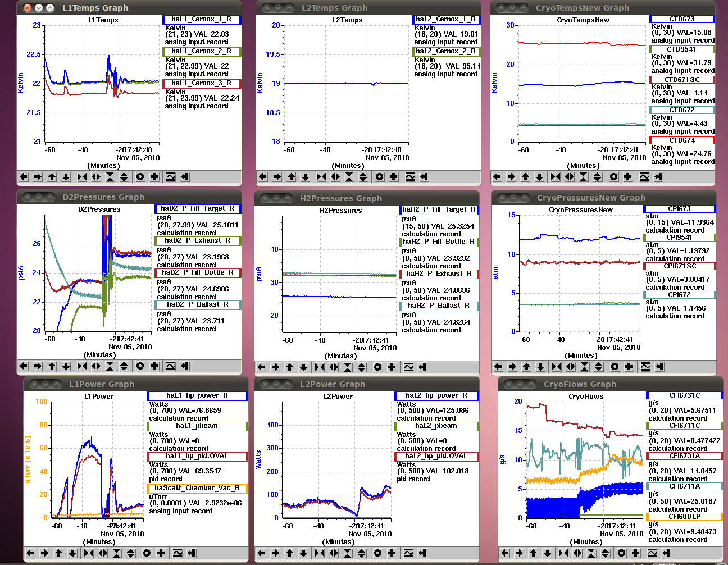Screen dimensions: 728x565
Task: Pan right in the D2Pressures Graph toolbar
Action: [38, 366]
